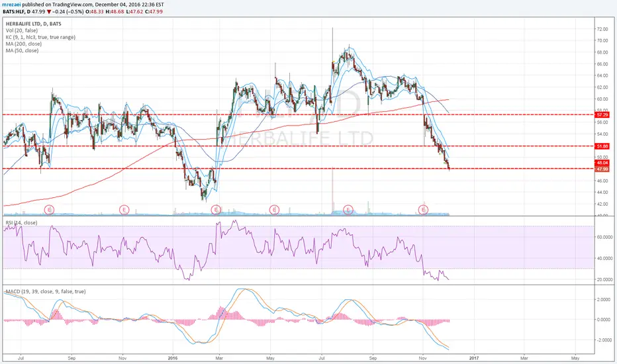Screen dimensions: 617x364
Task: Click the 40.0000 RSI axis label
Action: [x=604, y=259]
